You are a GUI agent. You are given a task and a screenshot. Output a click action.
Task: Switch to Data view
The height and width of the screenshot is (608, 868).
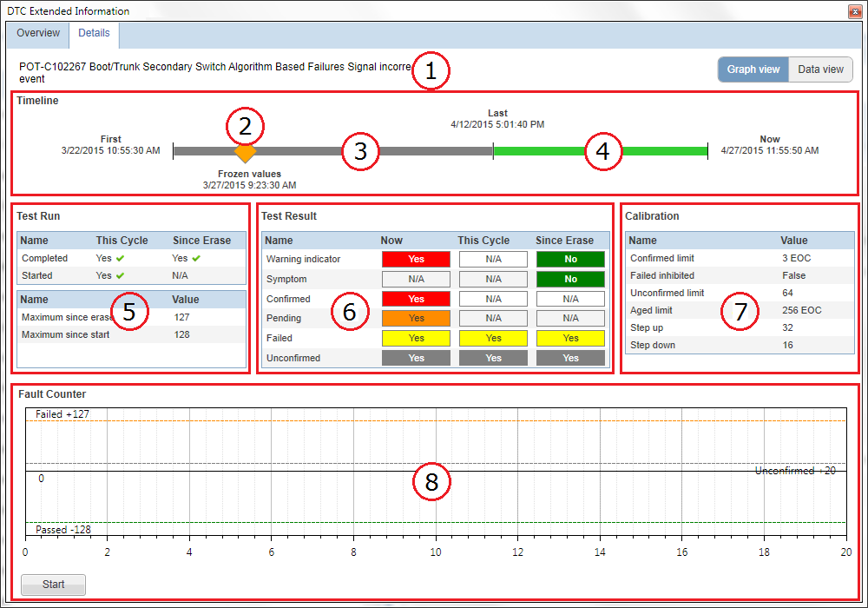820,69
